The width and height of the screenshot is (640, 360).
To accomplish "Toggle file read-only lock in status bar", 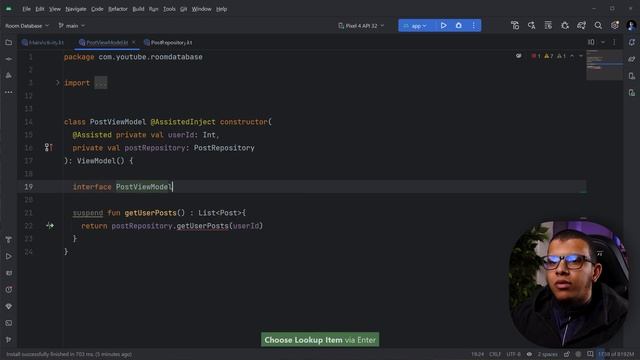I will click(567, 354).
